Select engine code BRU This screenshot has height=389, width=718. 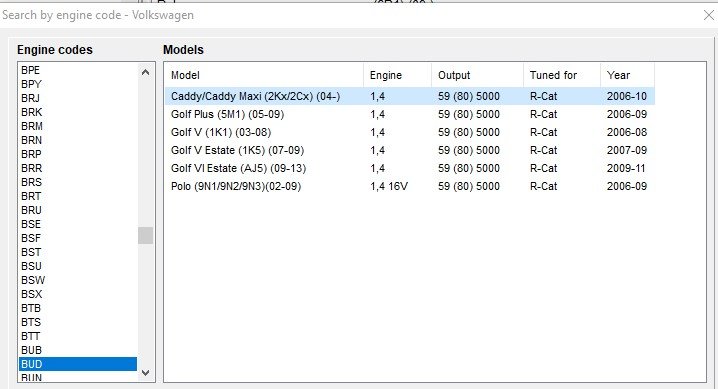[x=78, y=210]
